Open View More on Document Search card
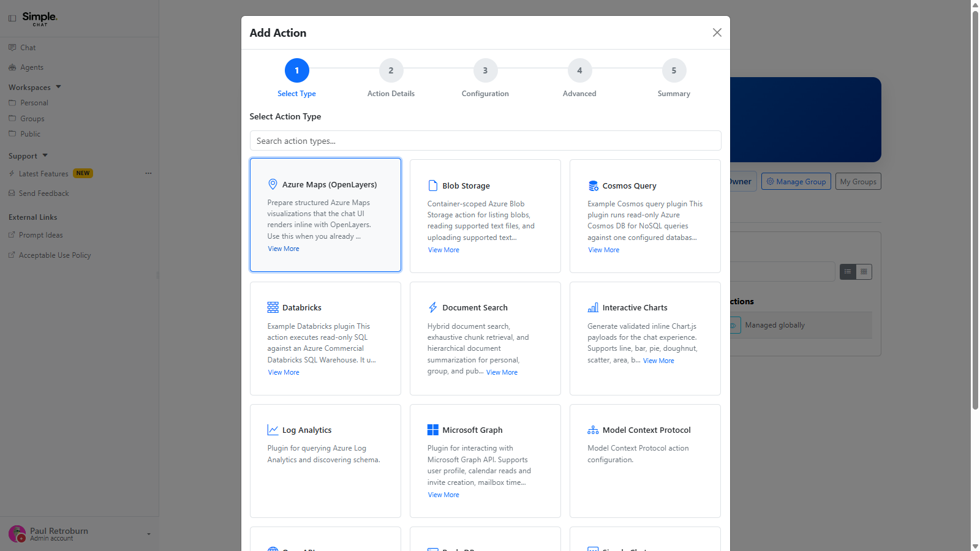The height and width of the screenshot is (551, 980). 502,372
